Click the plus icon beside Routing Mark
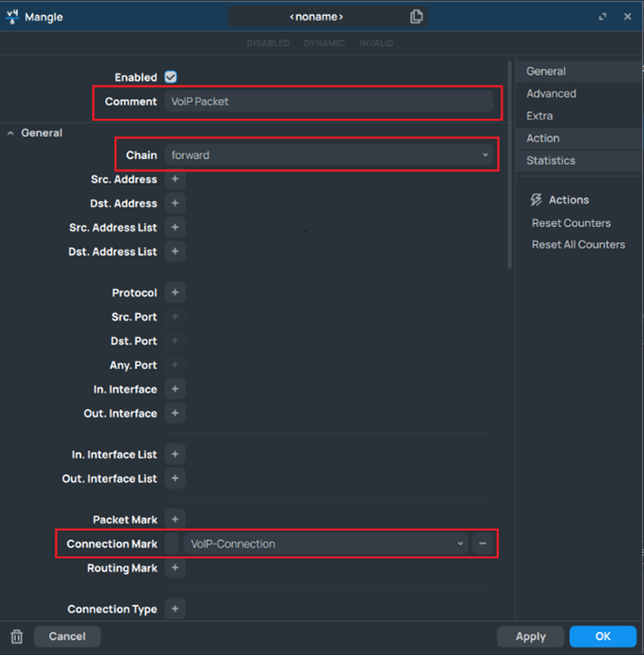This screenshot has width=644, height=655. point(175,568)
